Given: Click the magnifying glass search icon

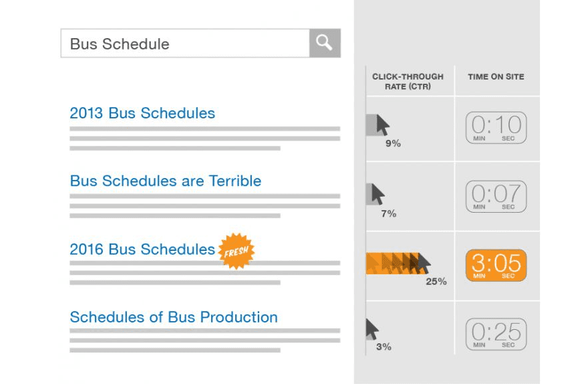Looking at the screenshot, I should coord(325,43).
